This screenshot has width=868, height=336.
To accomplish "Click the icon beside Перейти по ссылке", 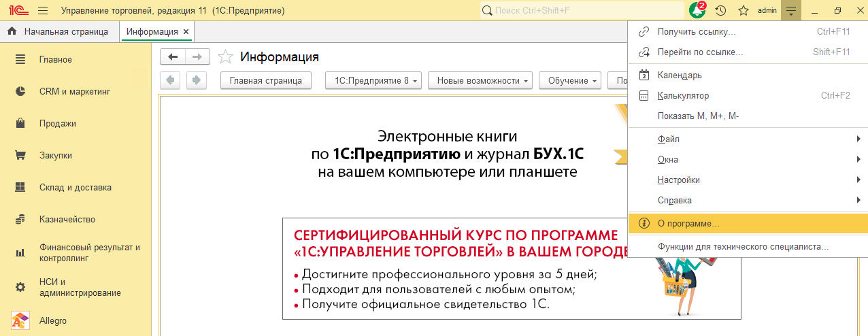I will pos(644,52).
